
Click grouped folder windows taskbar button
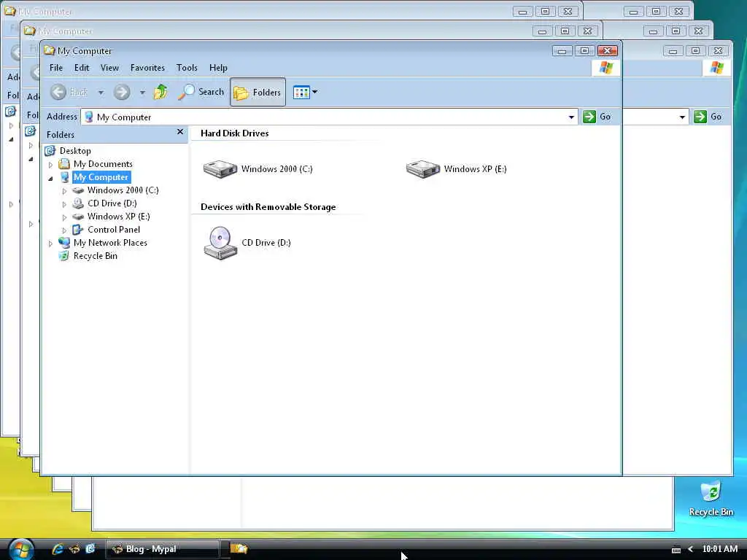click(239, 549)
